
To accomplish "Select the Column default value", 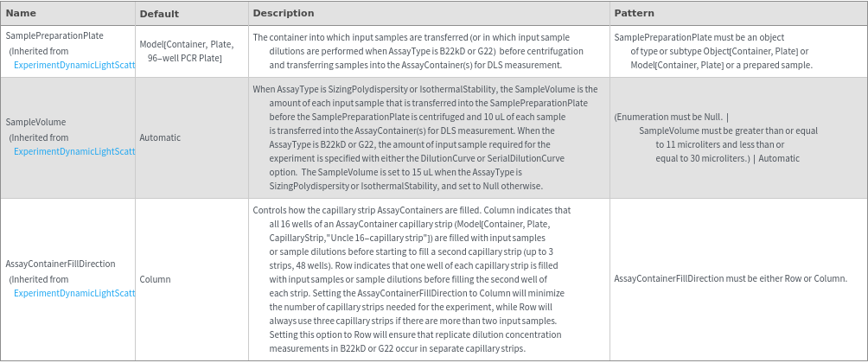I will [155, 279].
